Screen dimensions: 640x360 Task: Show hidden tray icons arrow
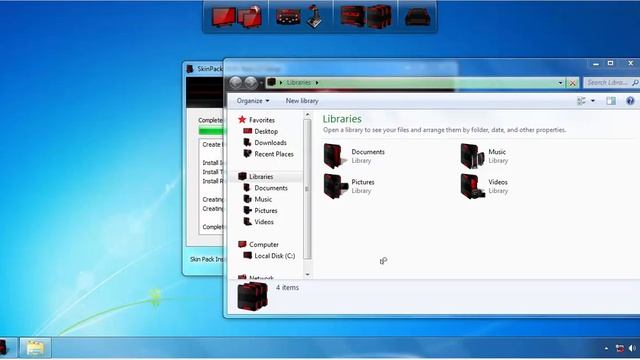coord(607,348)
